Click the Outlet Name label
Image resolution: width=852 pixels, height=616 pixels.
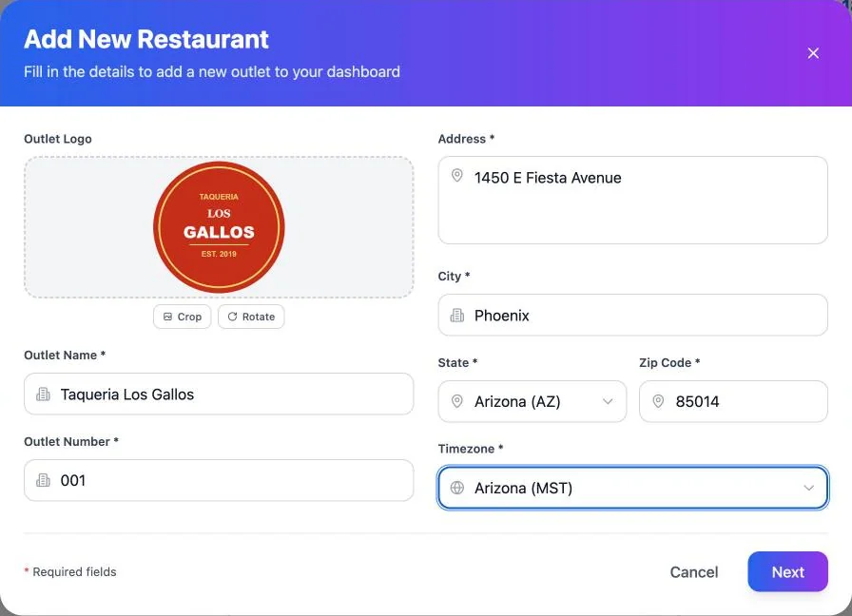(x=65, y=356)
